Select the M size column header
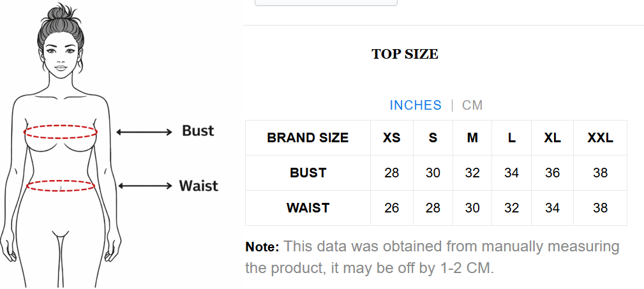The width and height of the screenshot is (644, 289). [472, 138]
